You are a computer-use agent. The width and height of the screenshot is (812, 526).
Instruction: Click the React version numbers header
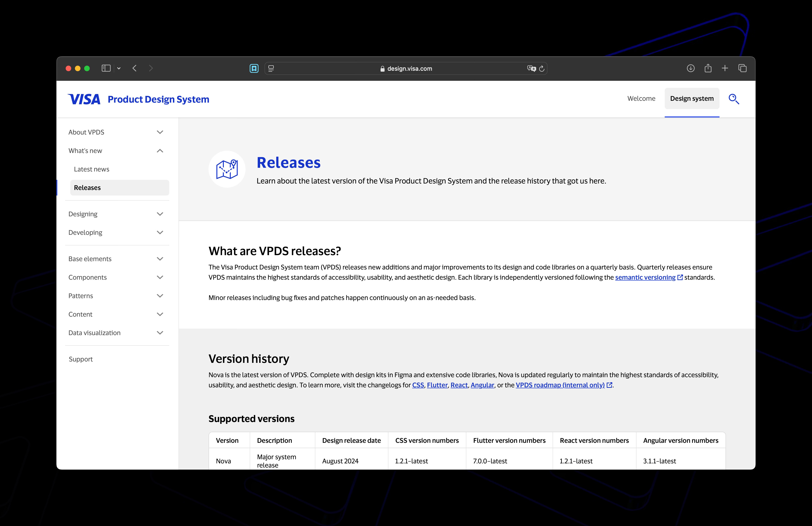(x=594, y=440)
